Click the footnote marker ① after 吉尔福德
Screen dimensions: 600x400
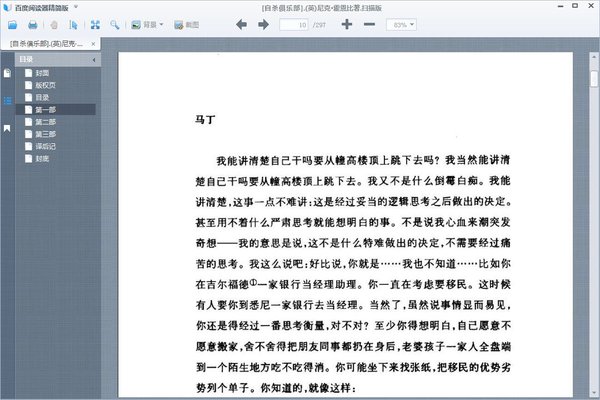(x=253, y=282)
